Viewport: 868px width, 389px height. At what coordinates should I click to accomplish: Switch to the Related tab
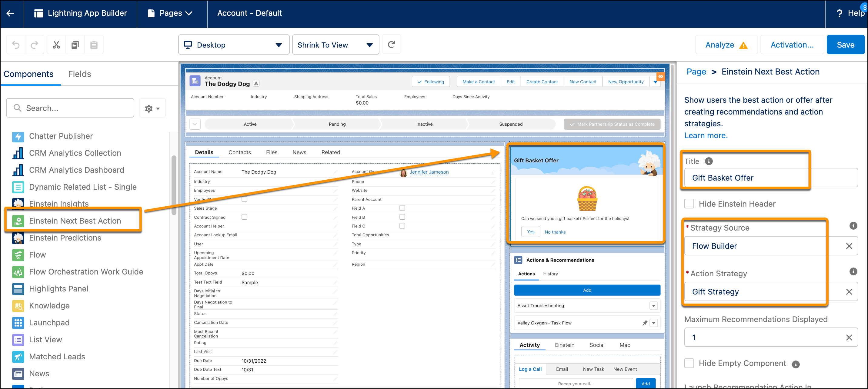(331, 153)
